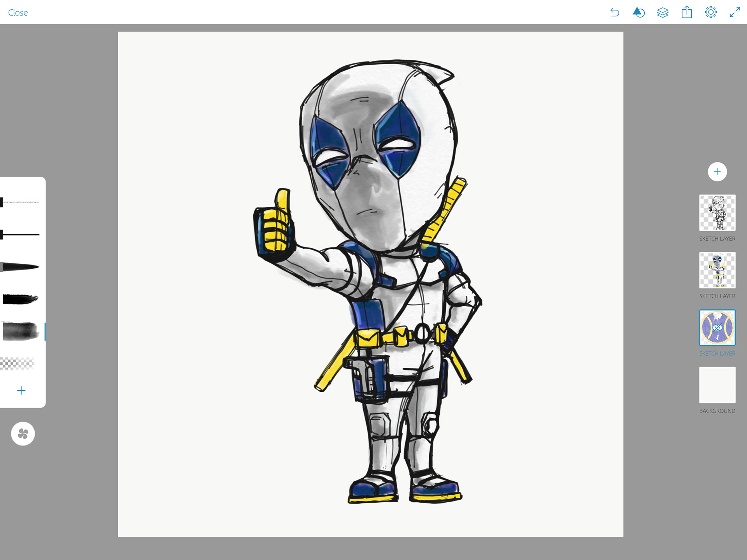This screenshot has width=747, height=560.
Task: Select the top line-art sketch layer thumbnail
Action: 717,212
